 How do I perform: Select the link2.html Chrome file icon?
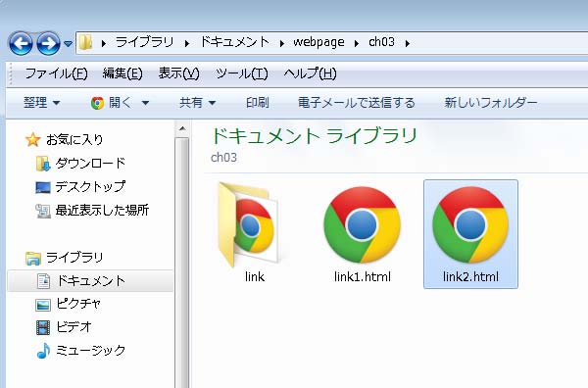pyautogui.click(x=470, y=225)
